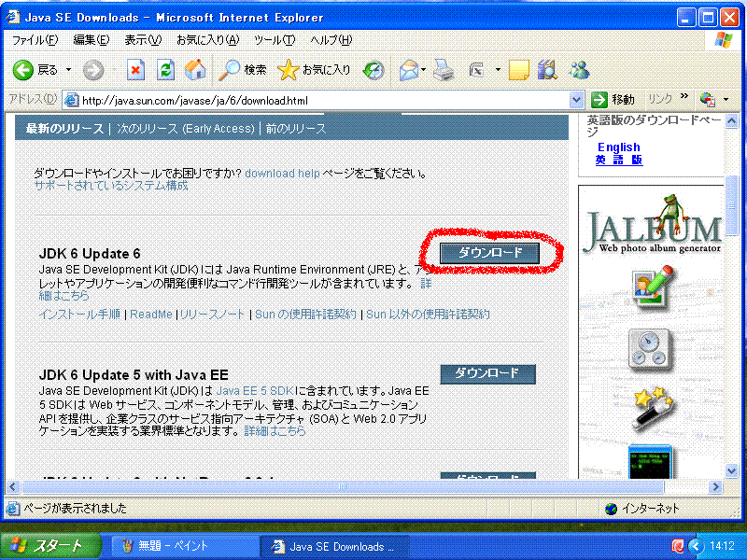Select the 最新のリリース tab
The height and width of the screenshot is (560, 747).
coord(64,129)
